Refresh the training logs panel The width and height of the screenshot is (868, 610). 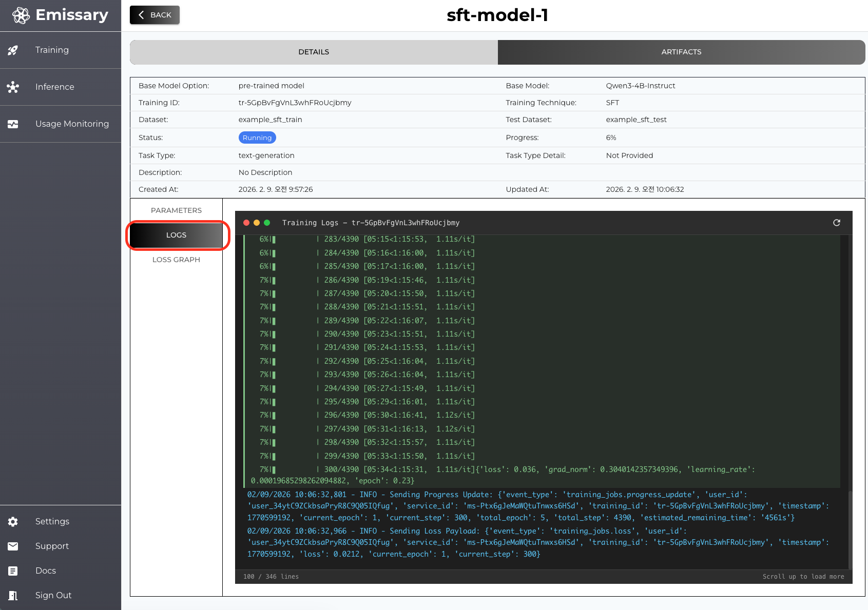click(837, 223)
